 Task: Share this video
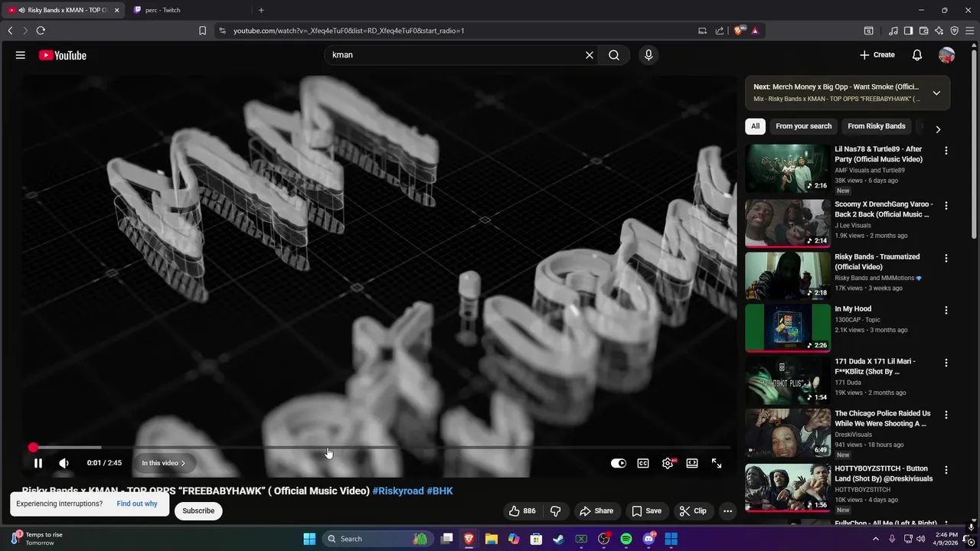596,511
